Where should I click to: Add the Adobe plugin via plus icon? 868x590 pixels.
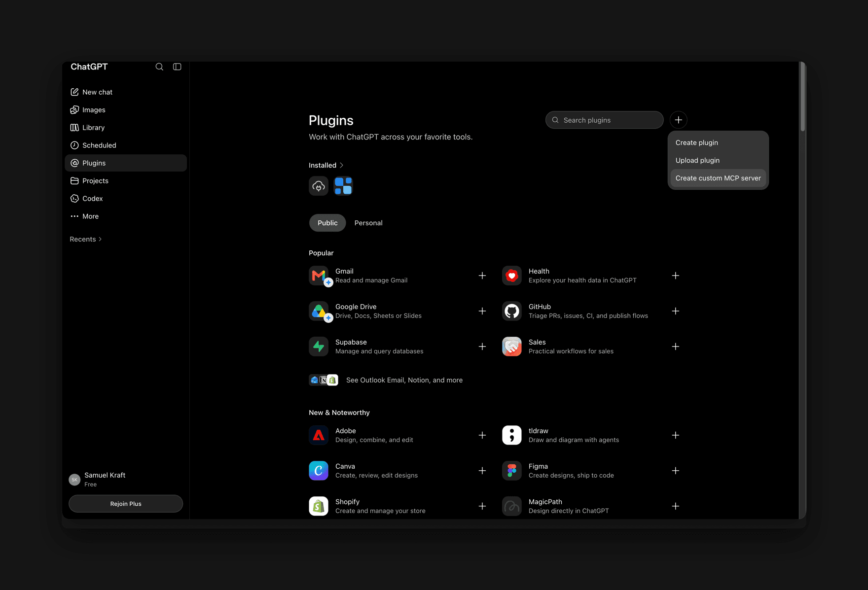(x=482, y=435)
